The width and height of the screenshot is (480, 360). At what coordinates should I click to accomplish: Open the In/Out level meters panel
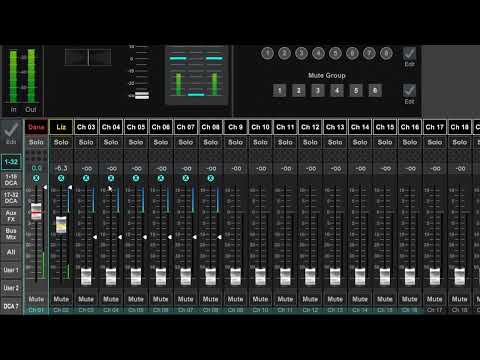point(22,80)
